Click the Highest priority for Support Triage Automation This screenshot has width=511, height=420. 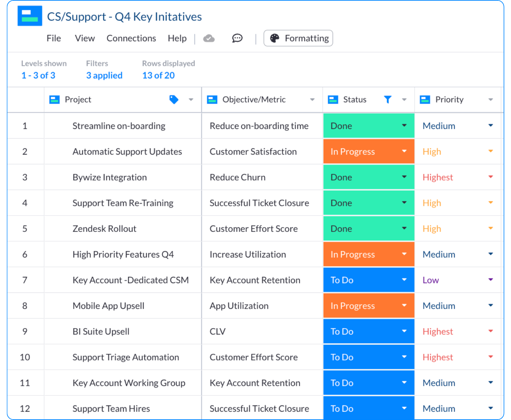(438, 357)
